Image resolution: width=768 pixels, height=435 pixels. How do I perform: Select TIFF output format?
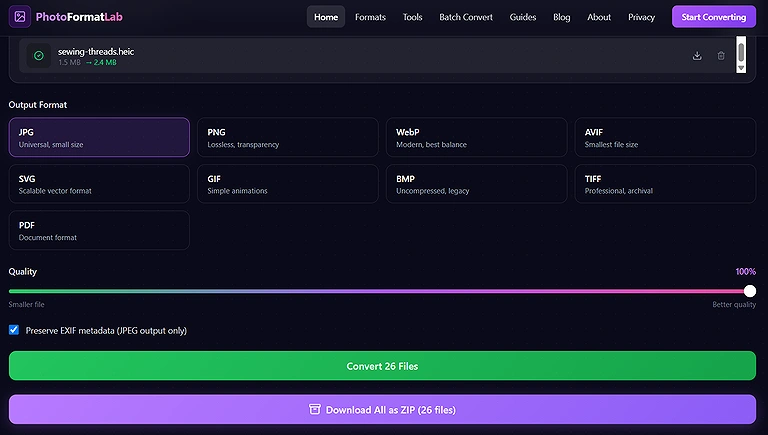[665, 184]
